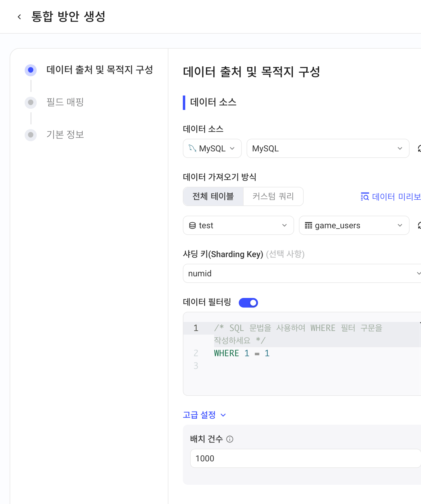The image size is (421, 504).
Task: Click line number 3 in the SQL editor
Action: tap(196, 366)
